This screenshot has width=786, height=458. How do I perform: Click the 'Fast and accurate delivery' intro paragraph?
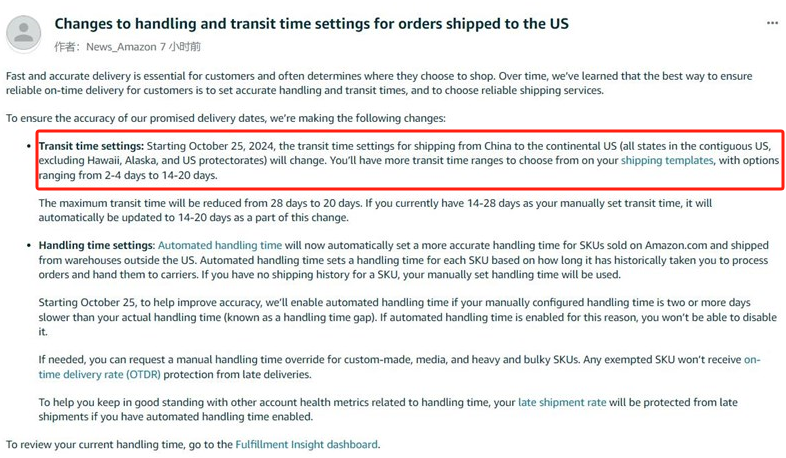(379, 83)
